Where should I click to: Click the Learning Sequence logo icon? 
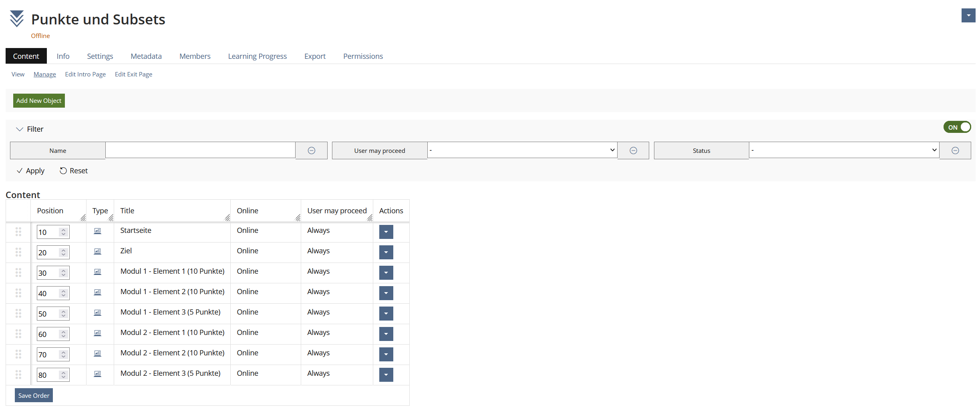16,19
